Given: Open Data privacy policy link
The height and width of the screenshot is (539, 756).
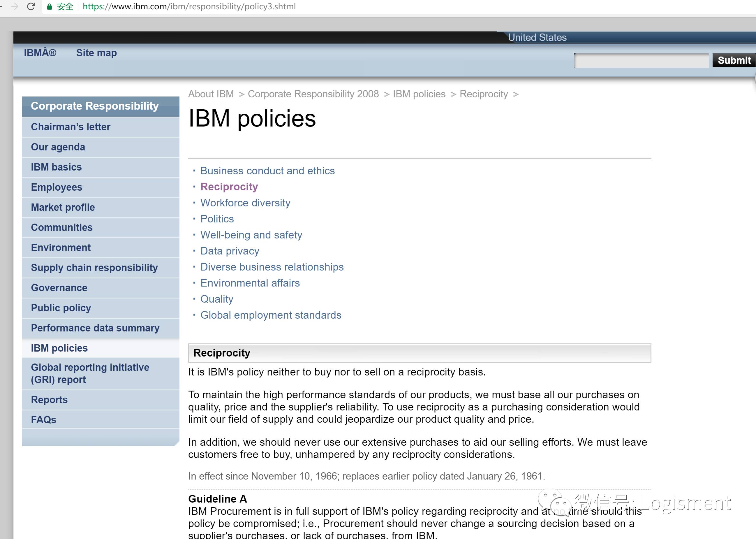Looking at the screenshot, I should click(x=230, y=251).
